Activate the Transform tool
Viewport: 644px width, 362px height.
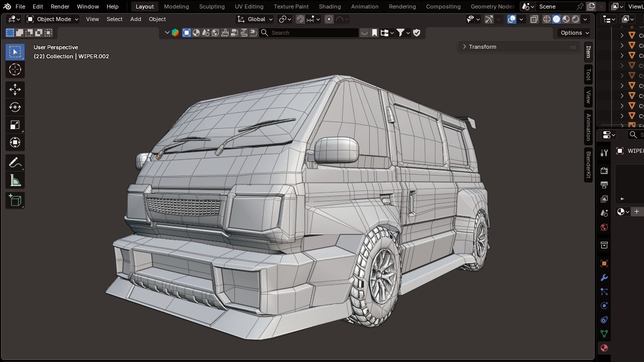click(15, 143)
